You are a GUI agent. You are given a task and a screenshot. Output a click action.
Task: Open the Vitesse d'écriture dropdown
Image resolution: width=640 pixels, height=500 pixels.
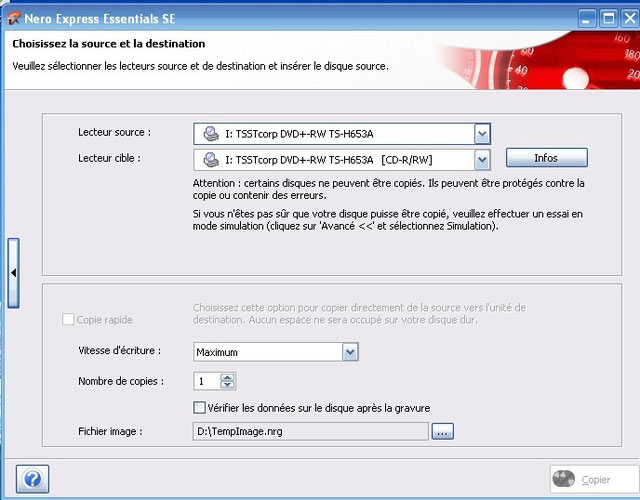(350, 352)
